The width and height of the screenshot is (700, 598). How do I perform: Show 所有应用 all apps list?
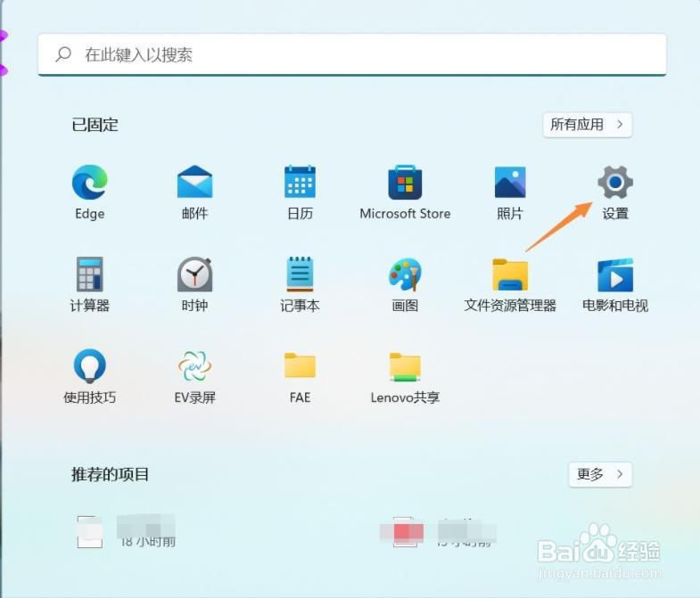pos(588,125)
